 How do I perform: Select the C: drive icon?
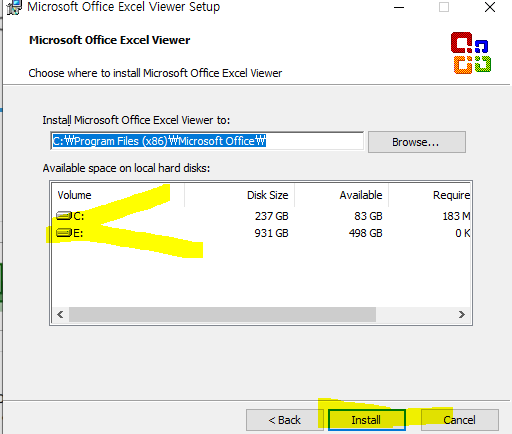(64, 216)
